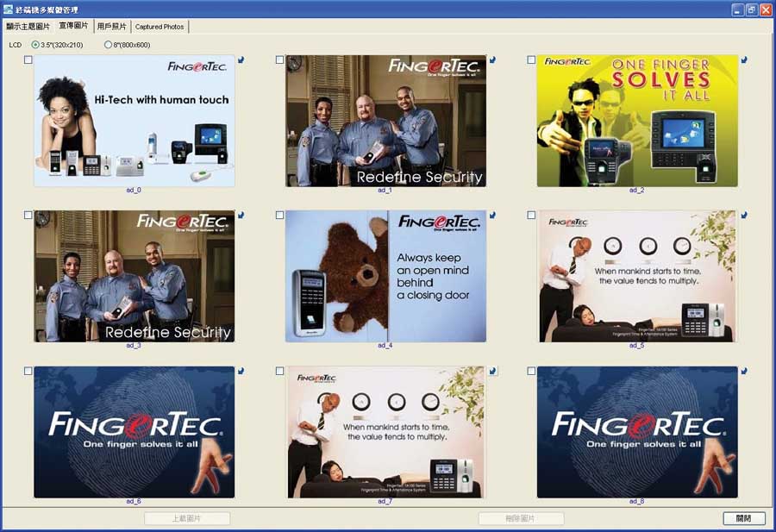Click the ad_8 caption label
The height and width of the screenshot is (532, 776).
[637, 501]
